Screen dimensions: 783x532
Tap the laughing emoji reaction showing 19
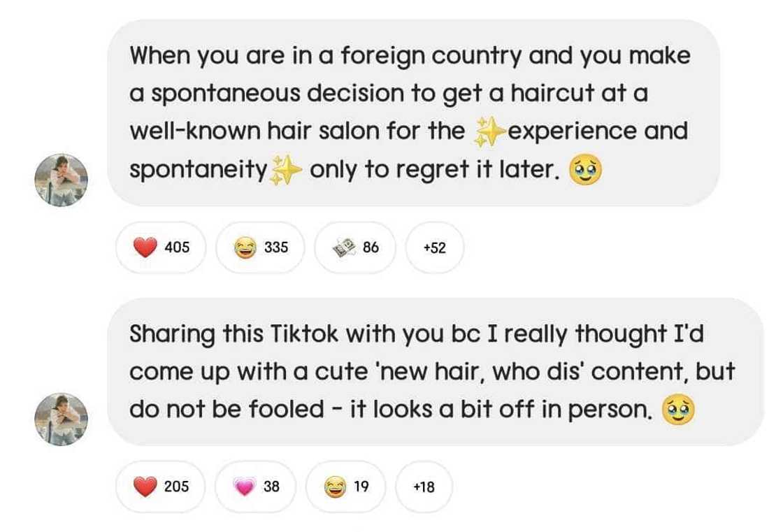click(x=345, y=487)
